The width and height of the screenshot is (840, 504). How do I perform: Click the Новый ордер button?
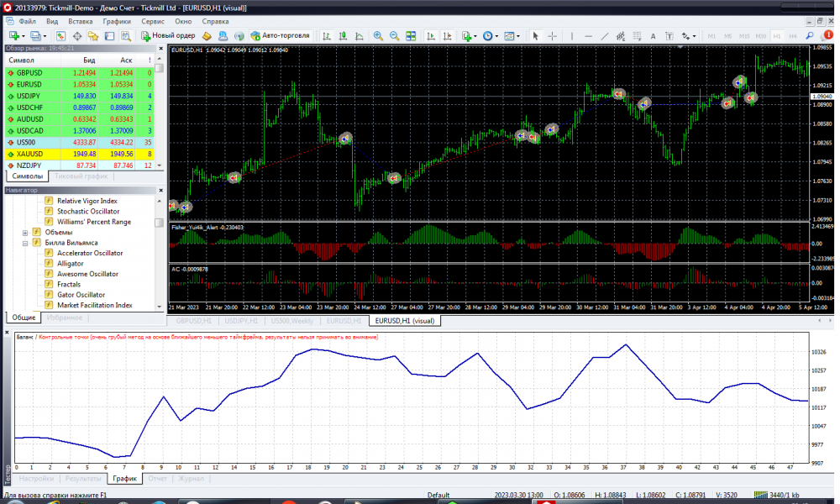169,36
